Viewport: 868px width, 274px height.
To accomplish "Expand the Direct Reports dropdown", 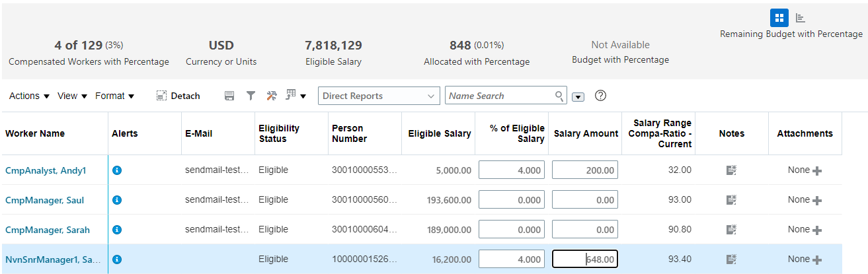I will coord(432,96).
